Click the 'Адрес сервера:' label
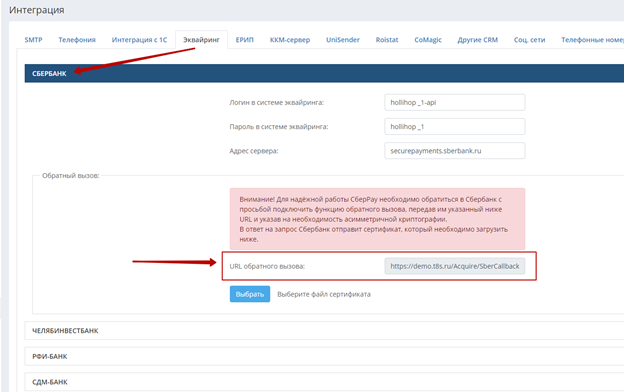Viewport: 624px width, 392px height. point(254,151)
